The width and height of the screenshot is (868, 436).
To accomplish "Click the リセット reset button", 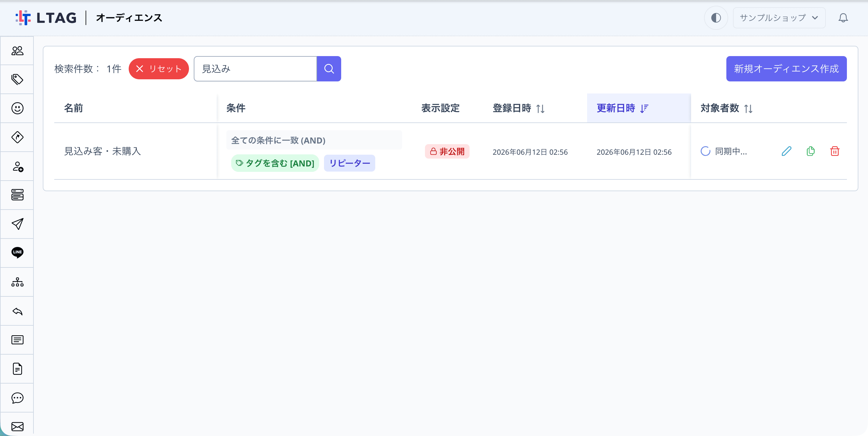I will click(x=159, y=69).
